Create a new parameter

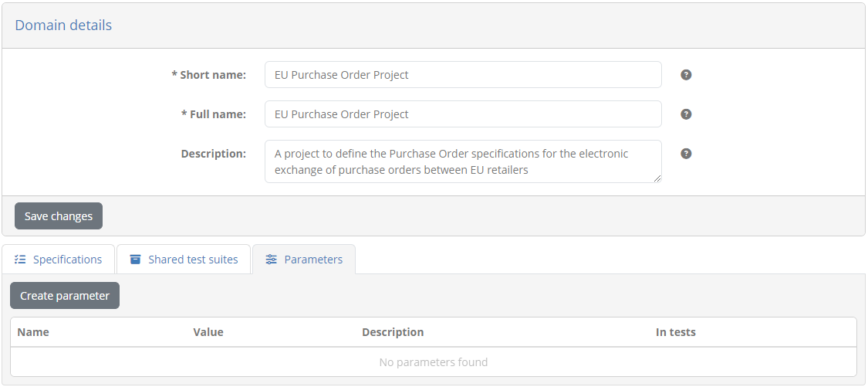[x=65, y=296]
